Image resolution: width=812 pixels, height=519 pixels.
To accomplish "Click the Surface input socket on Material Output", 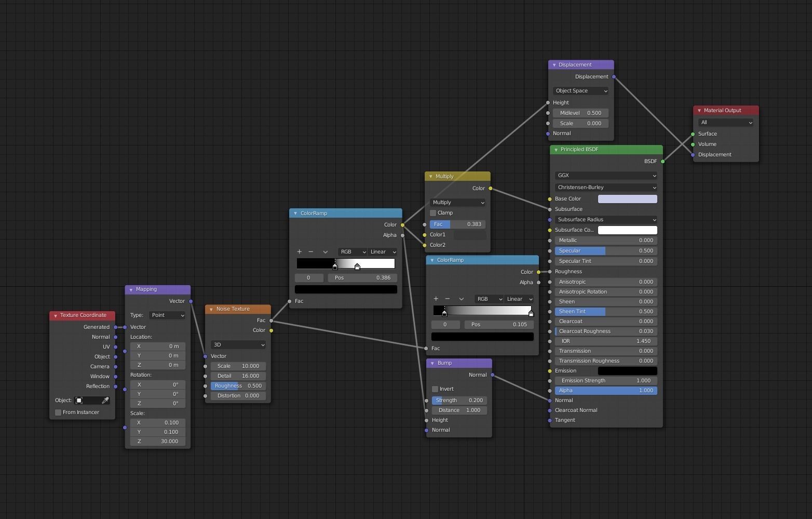I will tap(693, 134).
